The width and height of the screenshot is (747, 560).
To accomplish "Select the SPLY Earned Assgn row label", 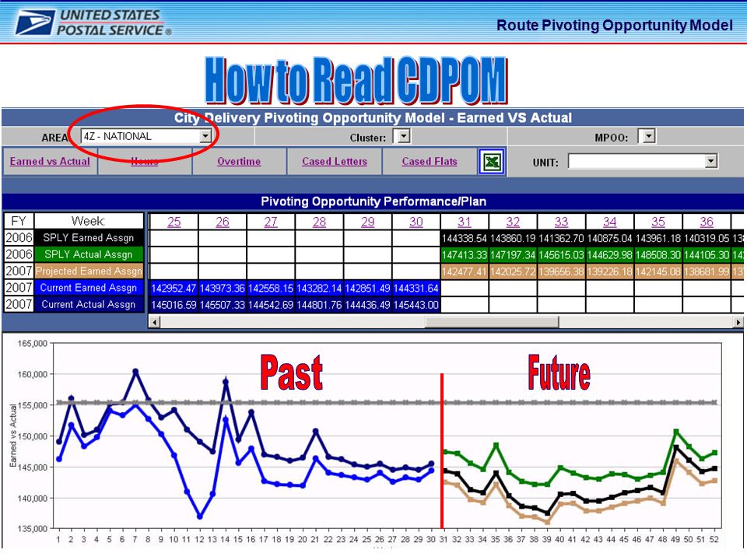I will click(89, 238).
